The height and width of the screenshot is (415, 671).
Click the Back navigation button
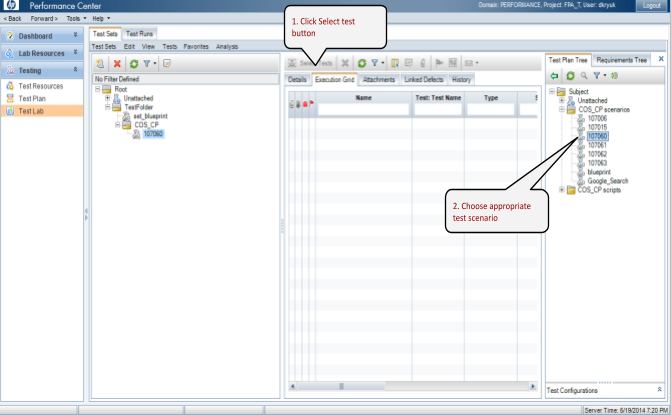coord(12,18)
